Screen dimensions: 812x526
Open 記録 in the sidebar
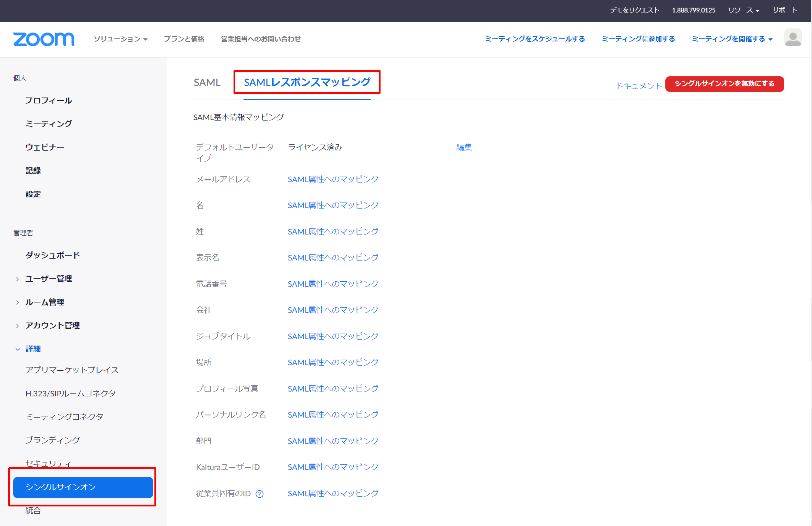click(33, 171)
